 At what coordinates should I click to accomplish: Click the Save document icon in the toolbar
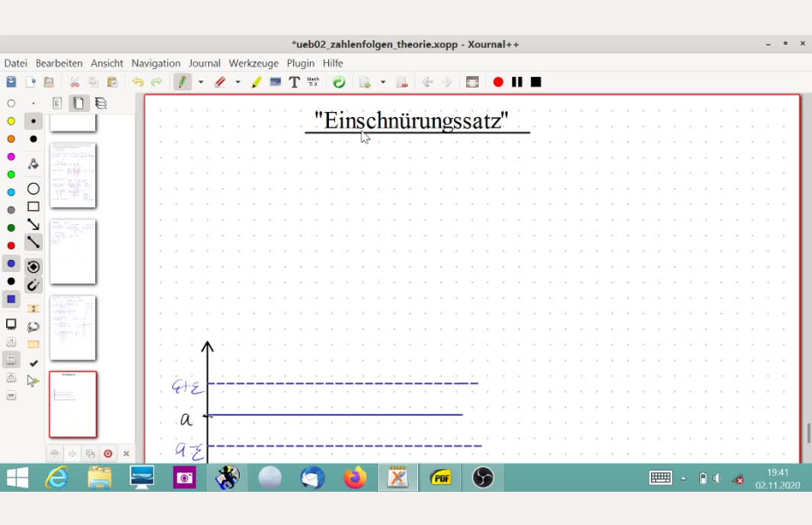pyautogui.click(x=10, y=81)
